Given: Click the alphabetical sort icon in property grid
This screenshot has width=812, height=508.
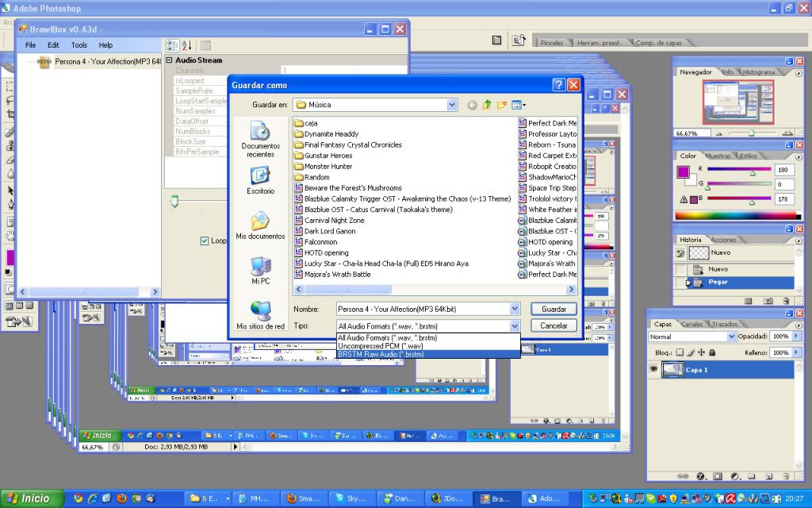Looking at the screenshot, I should 187,45.
